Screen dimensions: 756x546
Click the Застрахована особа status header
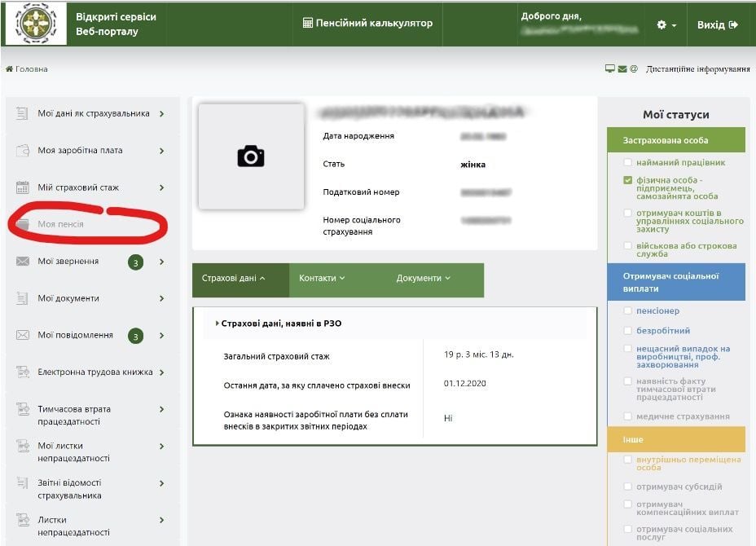[676, 140]
